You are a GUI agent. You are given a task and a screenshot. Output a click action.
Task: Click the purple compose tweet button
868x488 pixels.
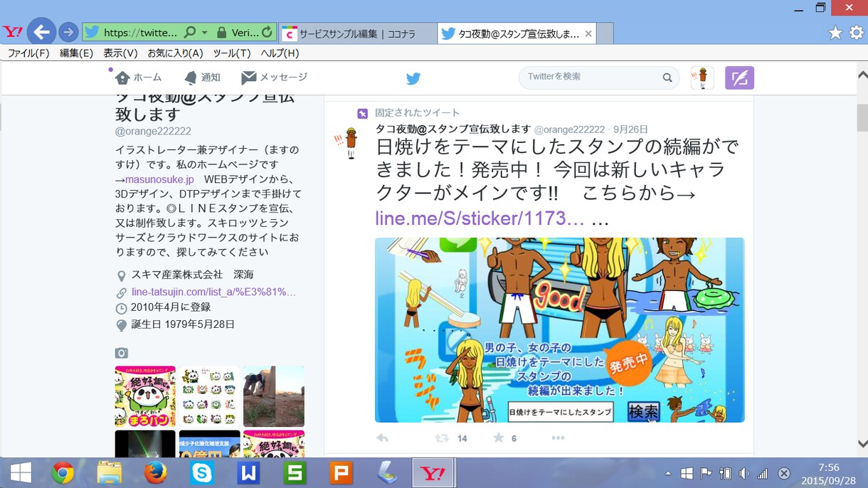pos(739,78)
